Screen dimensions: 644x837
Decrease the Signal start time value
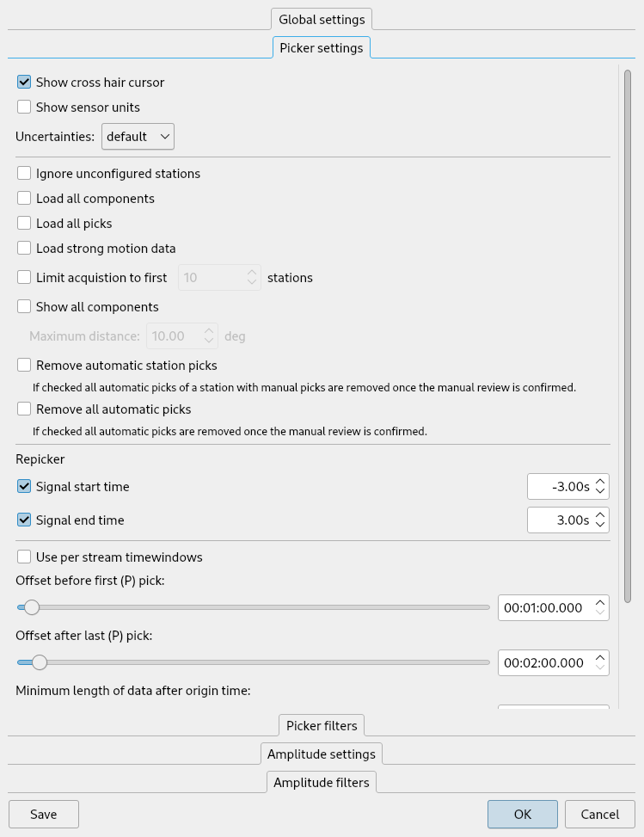point(600,492)
